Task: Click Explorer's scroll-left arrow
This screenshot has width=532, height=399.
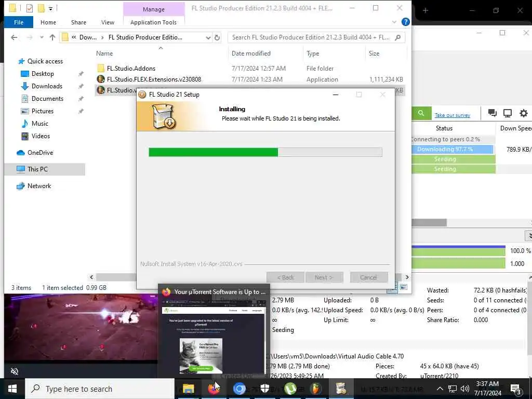Action: coord(91,277)
